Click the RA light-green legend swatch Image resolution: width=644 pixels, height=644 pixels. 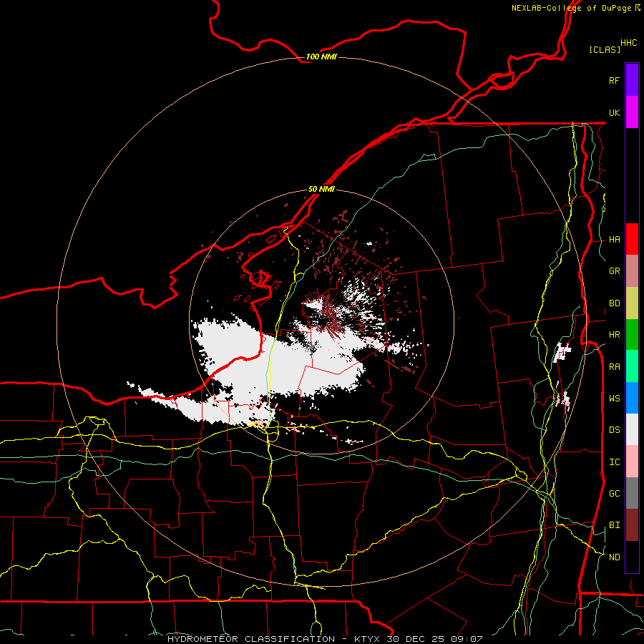(x=632, y=366)
